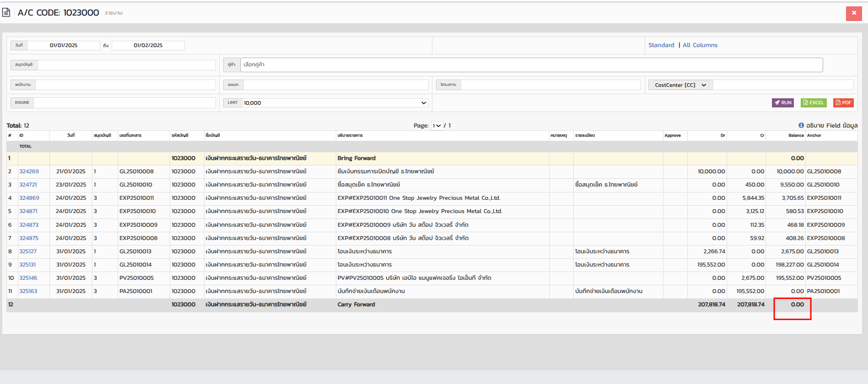868x384 pixels.
Task: Click the ENGINE input field
Action: tap(124, 103)
